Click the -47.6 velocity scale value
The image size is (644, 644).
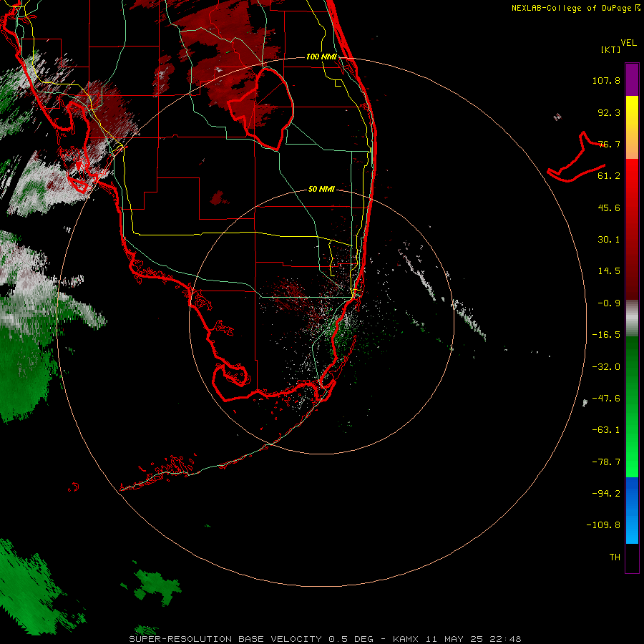[x=606, y=399]
